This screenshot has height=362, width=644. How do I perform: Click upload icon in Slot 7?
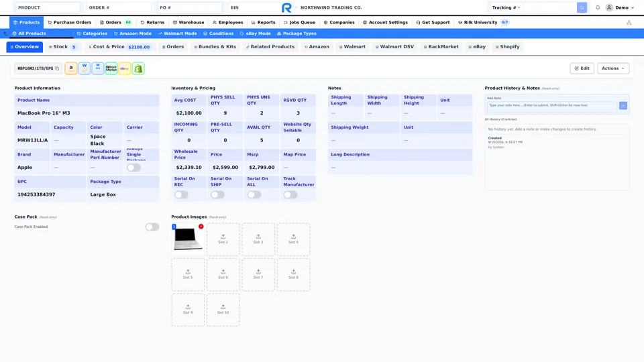[258, 271]
